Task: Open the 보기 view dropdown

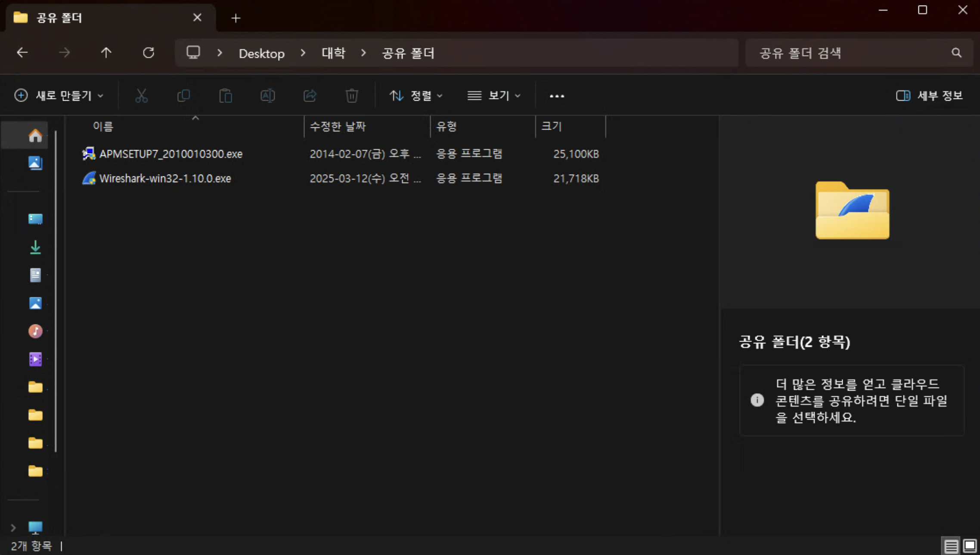Action: pyautogui.click(x=494, y=96)
